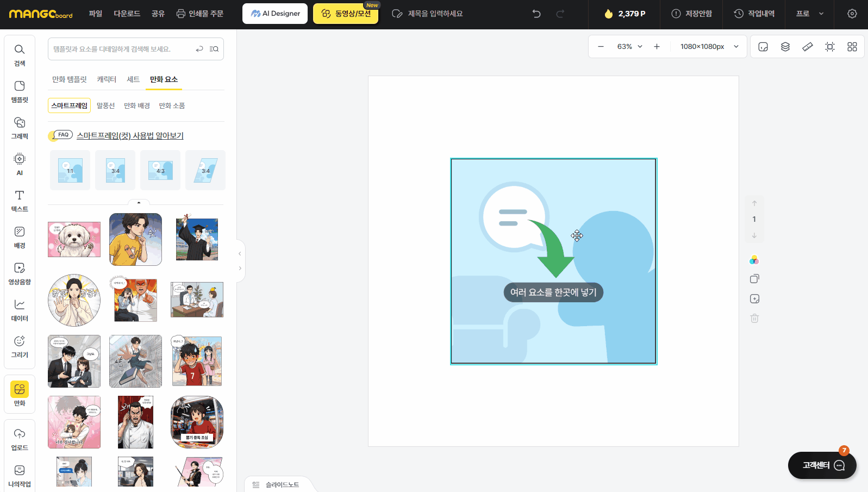Viewport: 868px width, 492px height.
Task: Expand the 슬라이드노트 slide notes panel
Action: pyautogui.click(x=276, y=484)
